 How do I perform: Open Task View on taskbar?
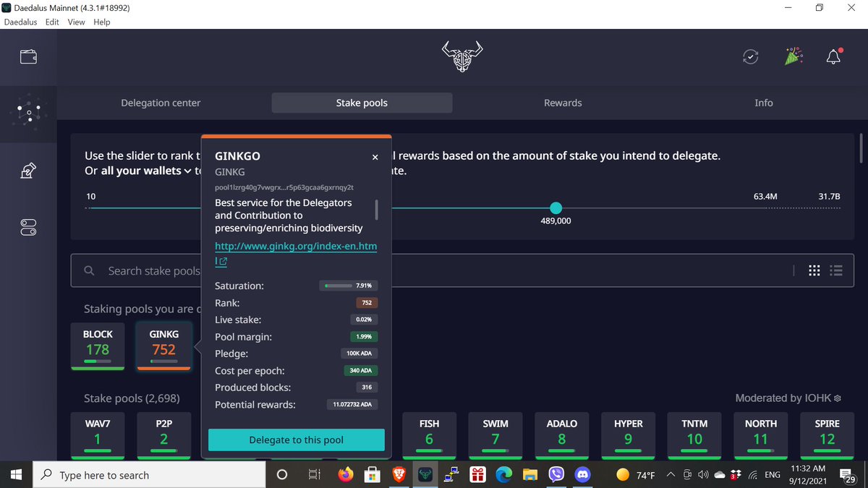(x=314, y=475)
